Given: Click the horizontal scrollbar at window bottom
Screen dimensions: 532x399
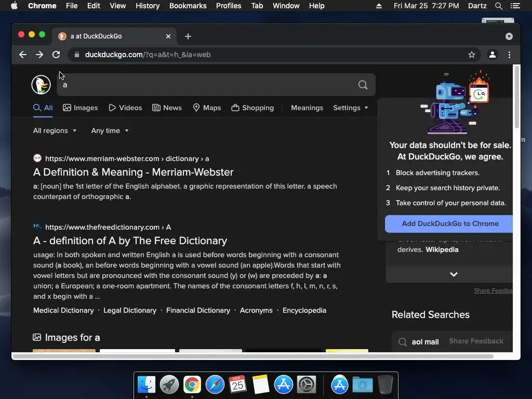Looking at the screenshot, I should click(x=253, y=356).
